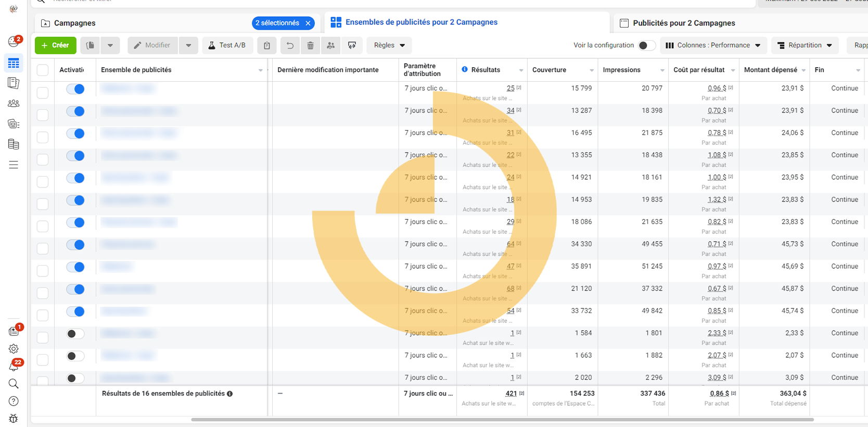
Task: Open the dropdown arrow next to duplicate button
Action: pos(110,45)
